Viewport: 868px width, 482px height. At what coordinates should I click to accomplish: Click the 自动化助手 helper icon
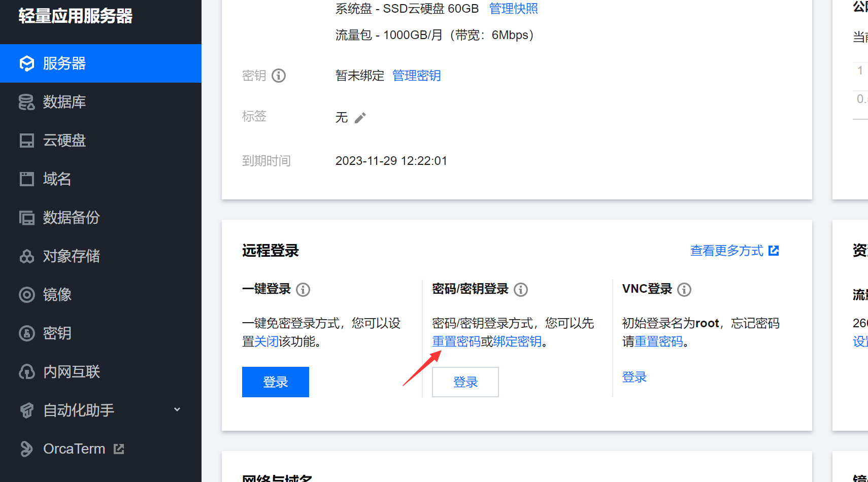[27, 410]
